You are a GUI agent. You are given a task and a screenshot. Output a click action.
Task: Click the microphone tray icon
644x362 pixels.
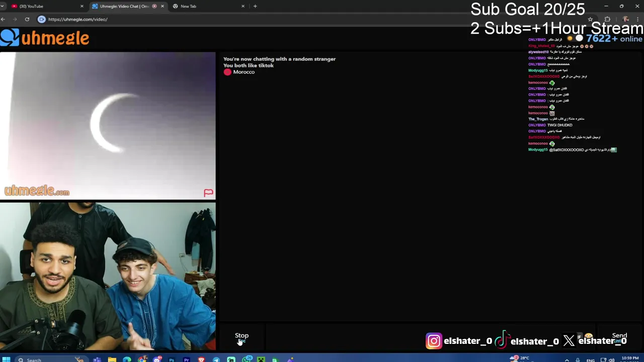click(578, 360)
